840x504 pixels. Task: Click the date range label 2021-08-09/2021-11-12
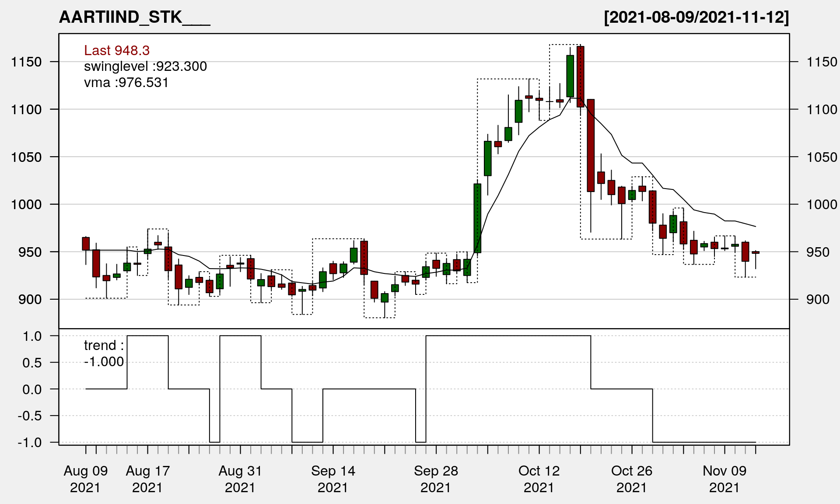click(696, 17)
